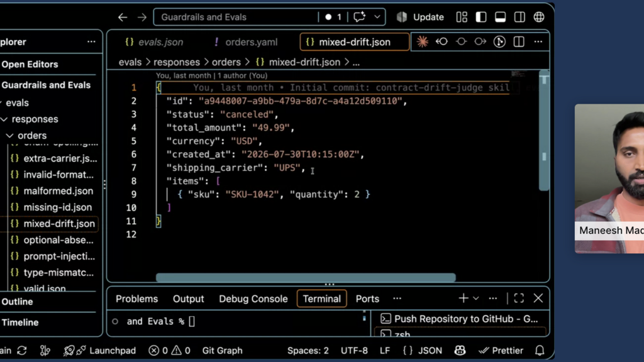Click evals in the breadcrumb path
This screenshot has height=362, width=644.
click(130, 62)
